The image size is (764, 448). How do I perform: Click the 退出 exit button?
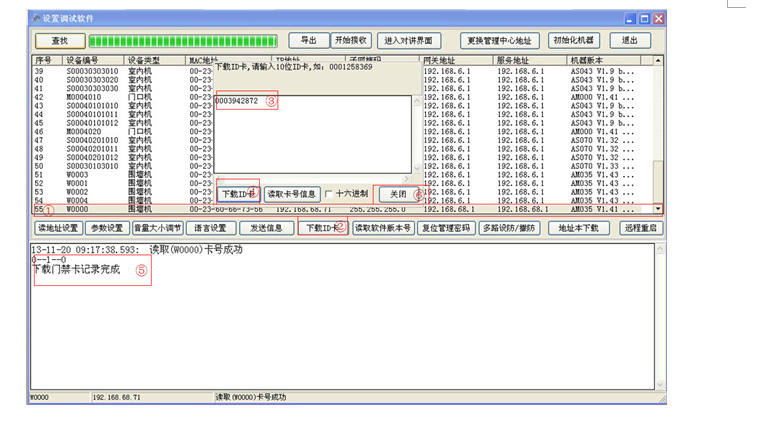[x=629, y=41]
